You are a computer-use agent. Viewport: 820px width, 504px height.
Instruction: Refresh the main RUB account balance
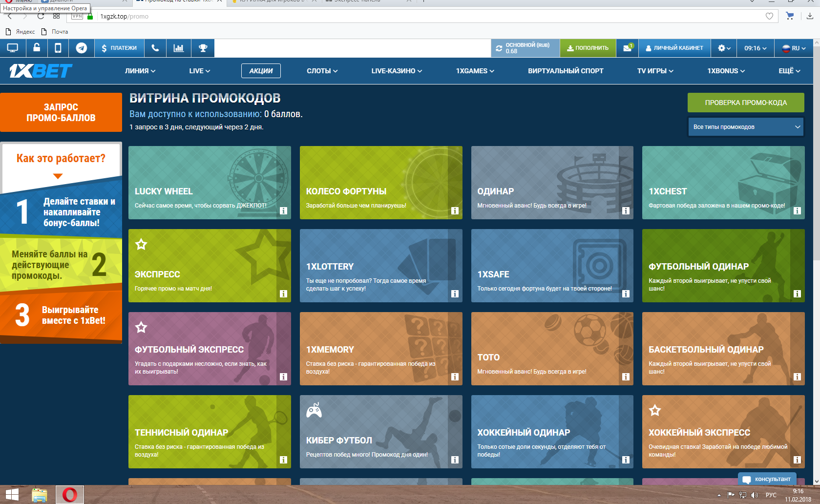point(499,48)
